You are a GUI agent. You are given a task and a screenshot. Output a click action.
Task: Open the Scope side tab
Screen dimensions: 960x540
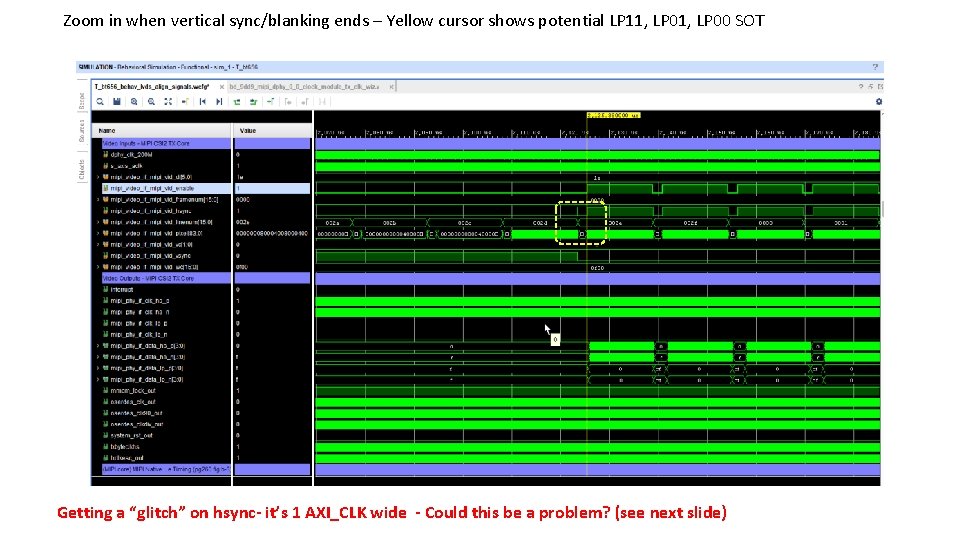81,101
